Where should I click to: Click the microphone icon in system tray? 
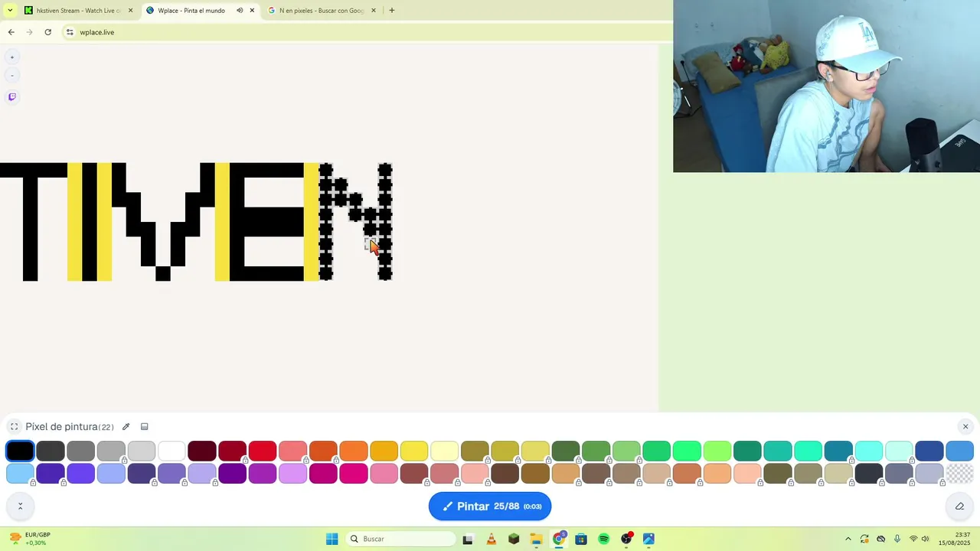click(897, 539)
